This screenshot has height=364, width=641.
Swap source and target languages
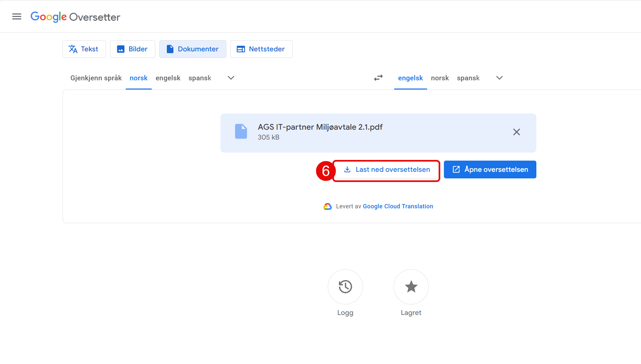pyautogui.click(x=378, y=78)
